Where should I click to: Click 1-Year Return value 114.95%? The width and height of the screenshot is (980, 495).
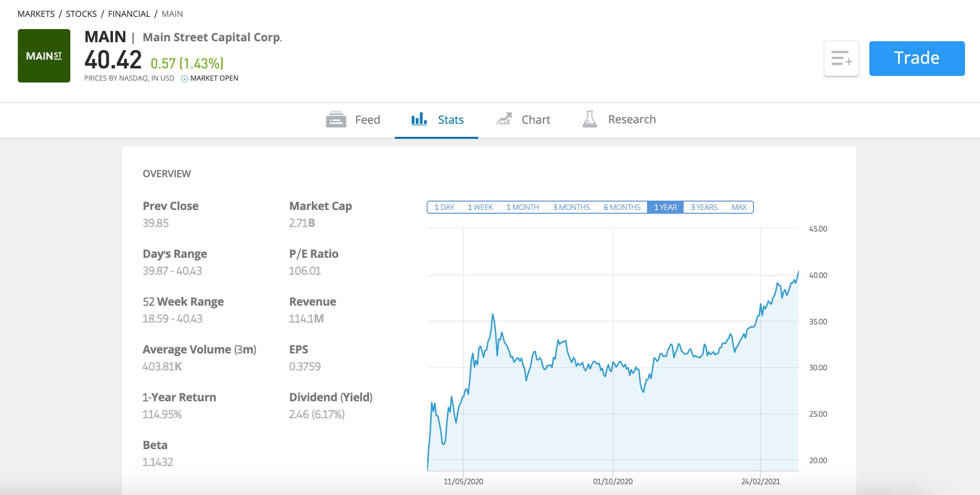162,414
